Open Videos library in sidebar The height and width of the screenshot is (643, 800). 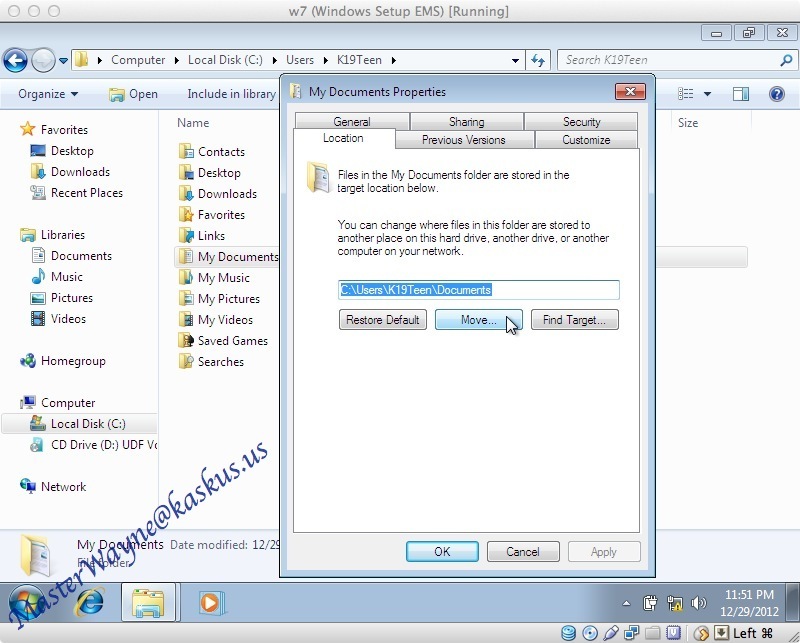[58, 318]
